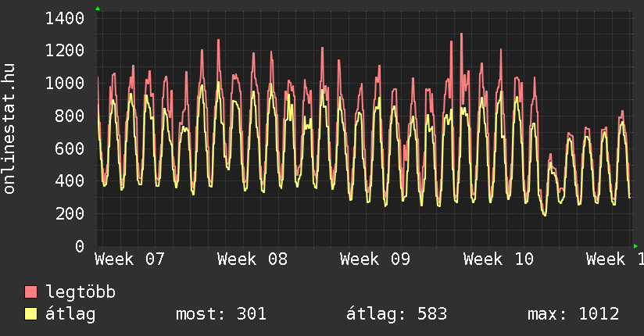Click the 'max: 1012' statistic
The image size is (644, 336).
point(573,314)
